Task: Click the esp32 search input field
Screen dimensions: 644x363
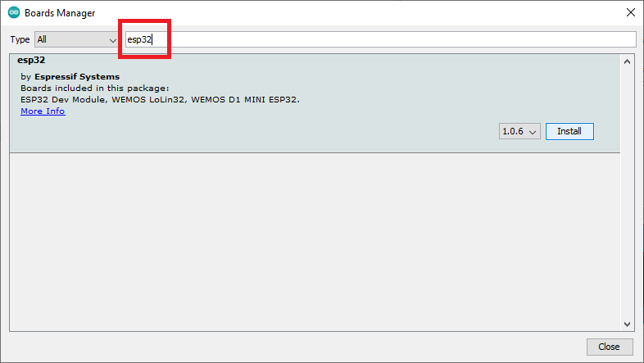Action: [x=380, y=39]
